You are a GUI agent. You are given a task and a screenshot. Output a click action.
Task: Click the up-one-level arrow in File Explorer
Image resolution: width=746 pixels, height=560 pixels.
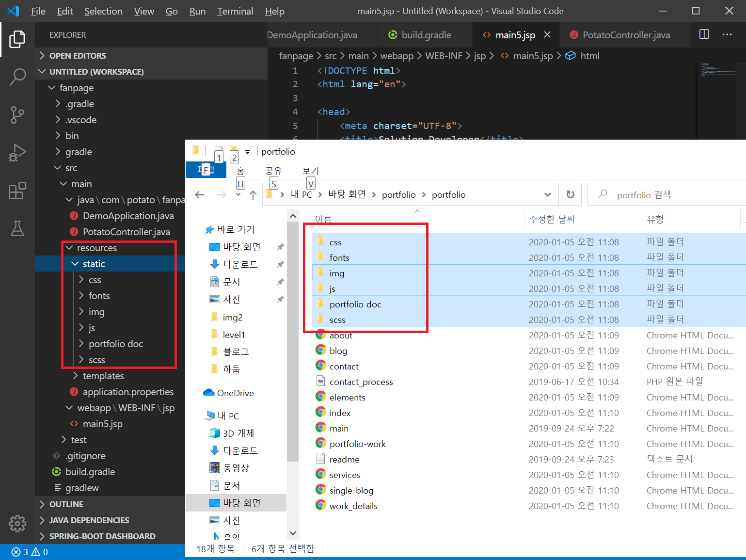click(x=253, y=194)
